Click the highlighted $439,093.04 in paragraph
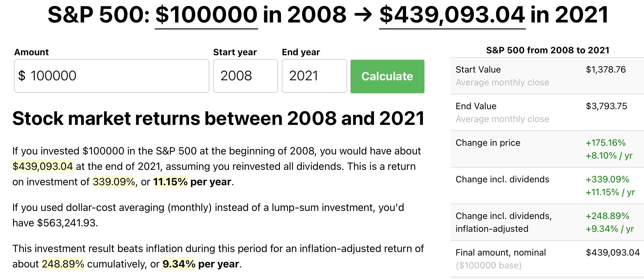 click(43, 166)
